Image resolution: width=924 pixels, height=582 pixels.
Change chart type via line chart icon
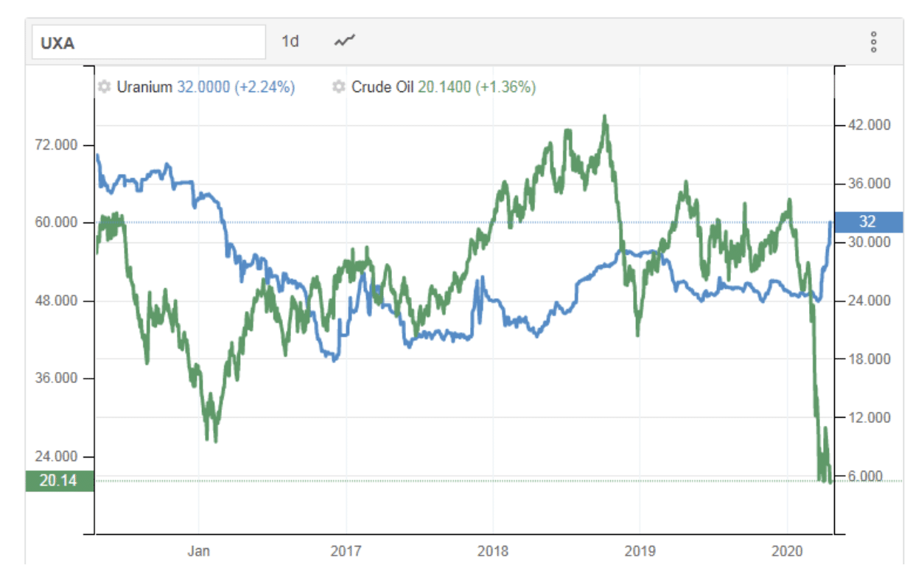[x=344, y=41]
